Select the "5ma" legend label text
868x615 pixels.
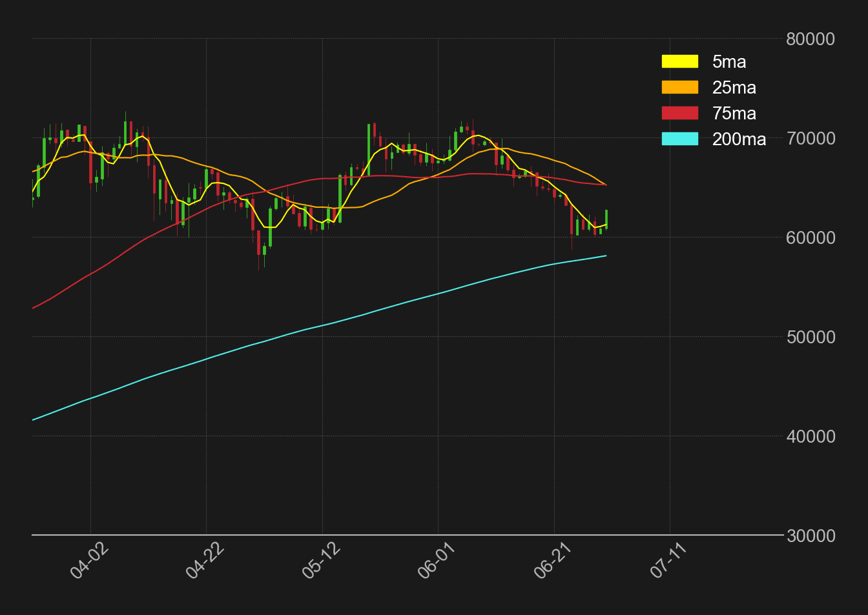[x=728, y=61]
